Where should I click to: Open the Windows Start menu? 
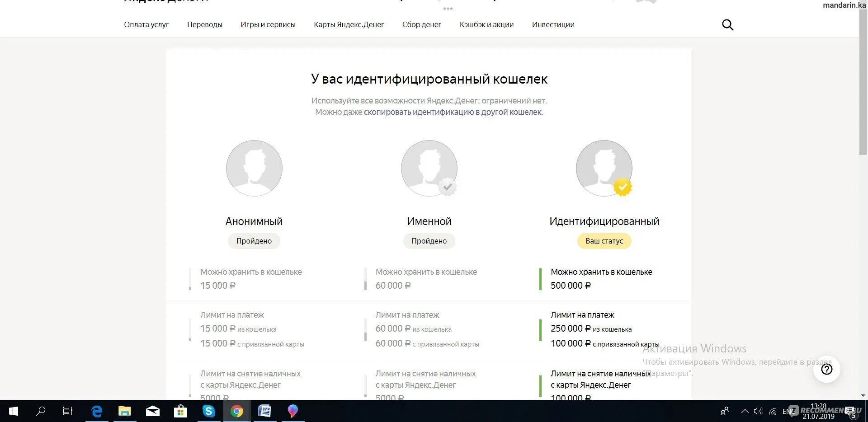(x=14, y=411)
